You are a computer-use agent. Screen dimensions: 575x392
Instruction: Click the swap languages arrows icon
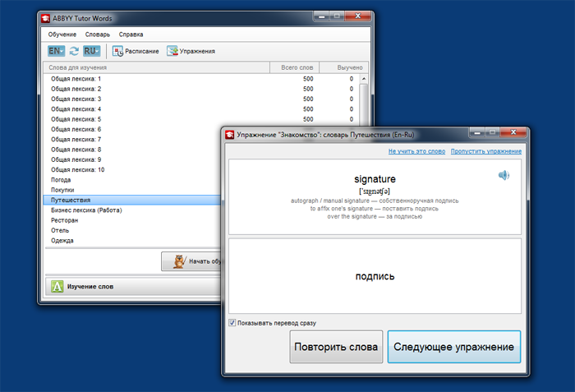74,51
